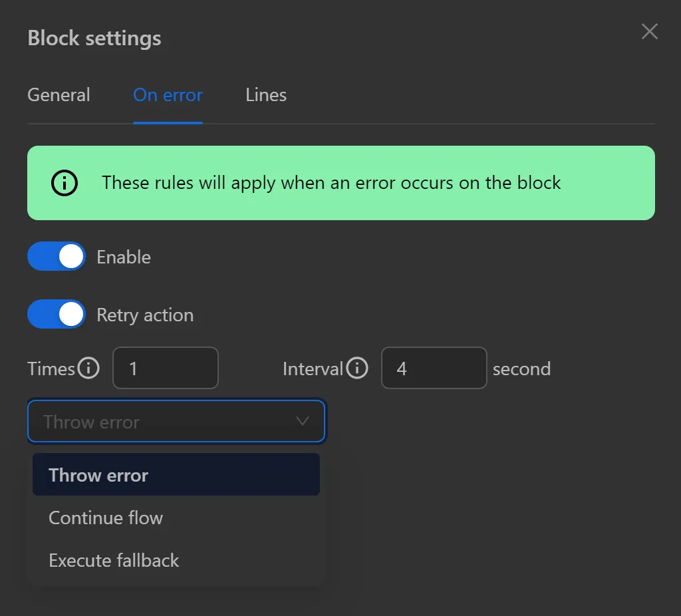The width and height of the screenshot is (681, 616).
Task: Turn off the Retry action toggle
Action: [56, 314]
